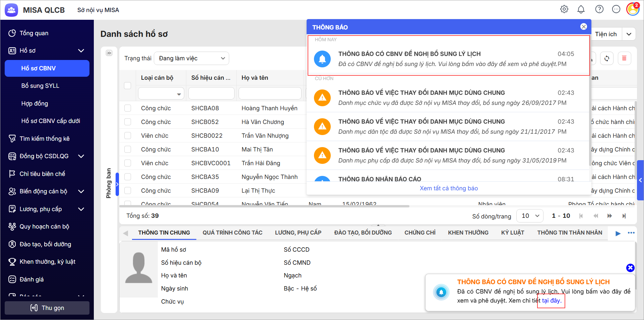The image size is (644, 320).
Task: Click Xem tất cả thông báo link
Action: 449,188
